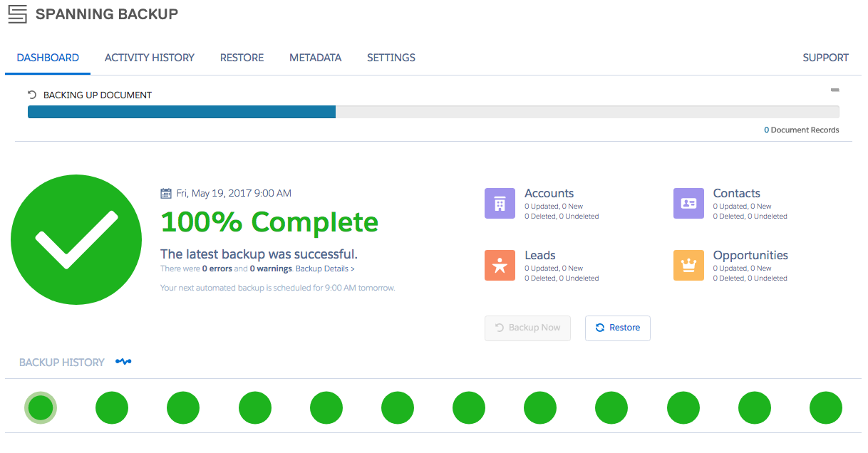Click the yellow Opportunities crown icon
Screen dimensions: 868x453
pyautogui.click(x=688, y=265)
